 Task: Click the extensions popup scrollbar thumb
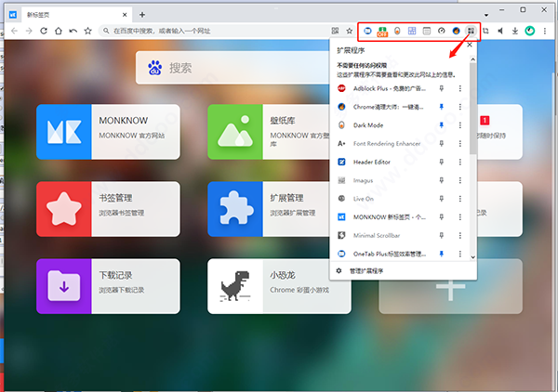pos(472,109)
